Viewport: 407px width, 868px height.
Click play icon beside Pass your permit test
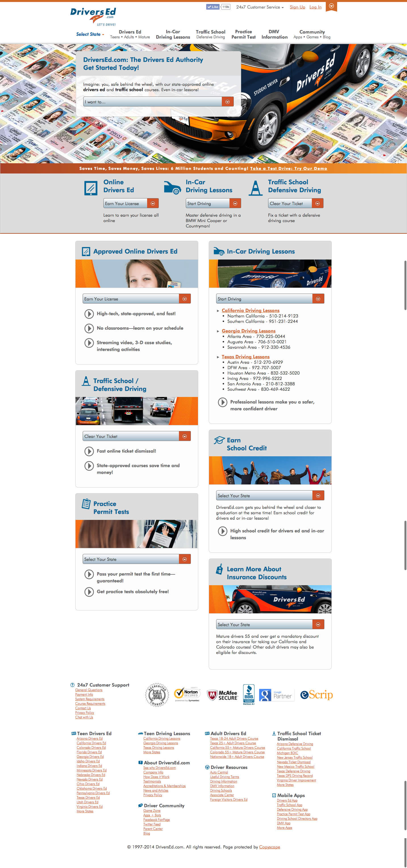89,574
